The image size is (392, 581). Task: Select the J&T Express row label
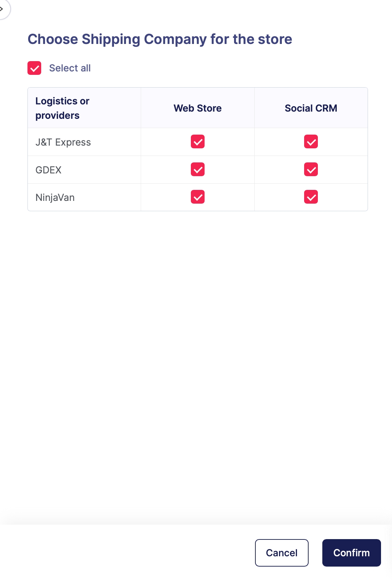(63, 142)
